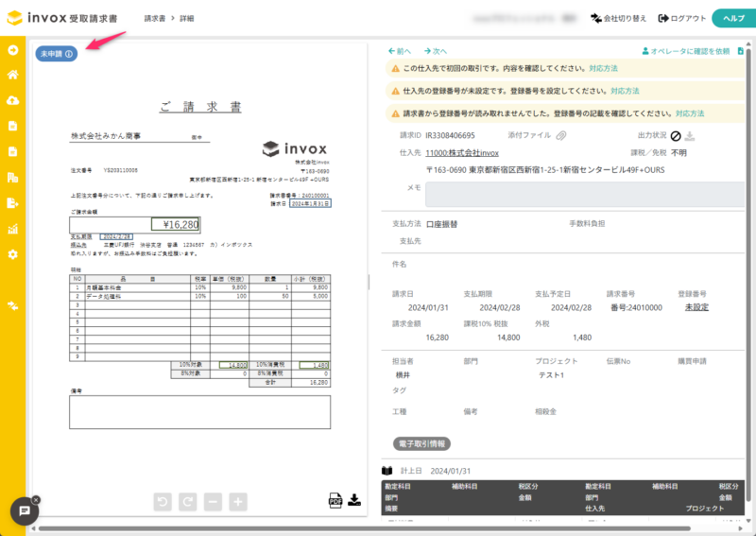
Task: Click 支払予定日 value 2024/02/28
Action: (571, 308)
